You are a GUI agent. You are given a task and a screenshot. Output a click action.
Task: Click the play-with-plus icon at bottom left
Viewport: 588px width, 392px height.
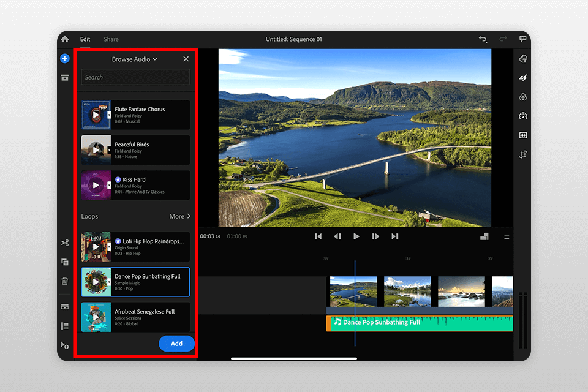[x=65, y=345]
